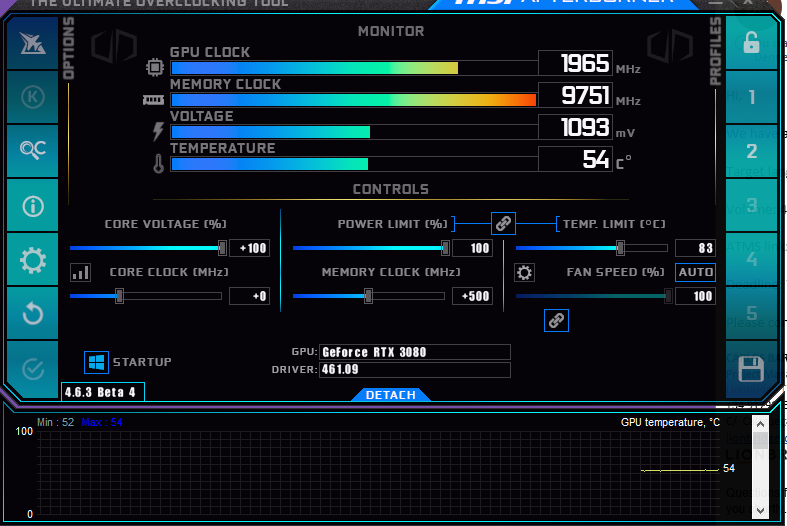This screenshot has height=526, width=787.
Task: Select profile slot 4
Action: [751, 259]
